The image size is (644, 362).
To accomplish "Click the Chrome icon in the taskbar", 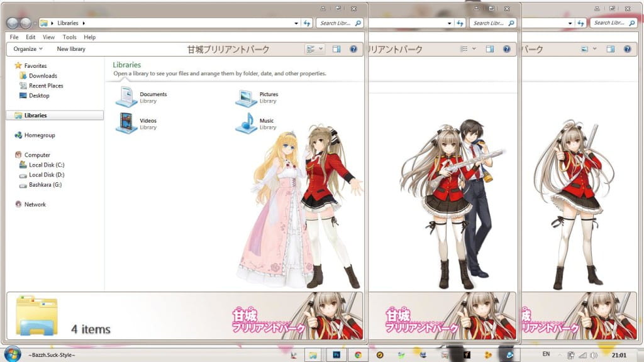I will point(358,355).
